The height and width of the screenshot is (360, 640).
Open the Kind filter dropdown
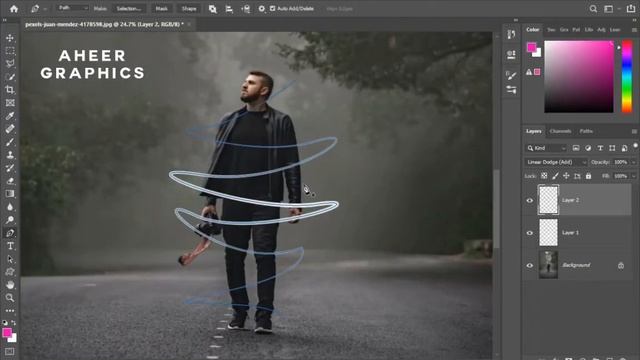pos(546,148)
